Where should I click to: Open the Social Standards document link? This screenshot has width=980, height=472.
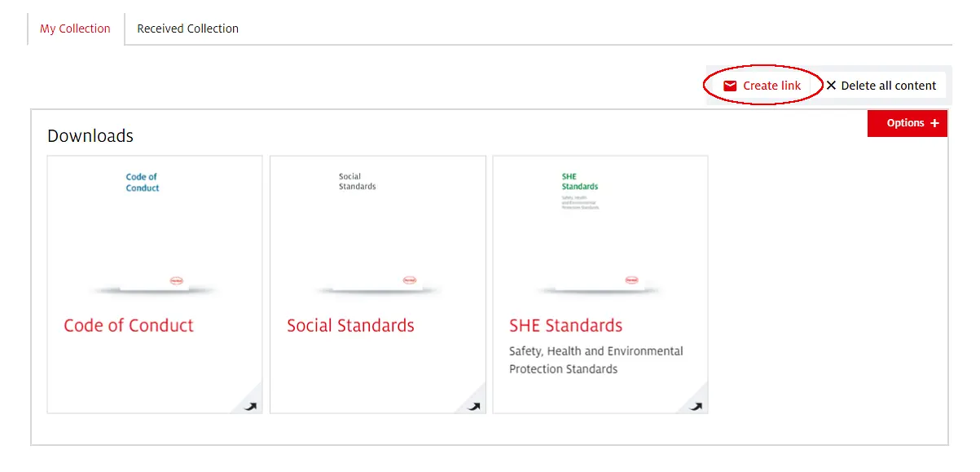tap(351, 325)
